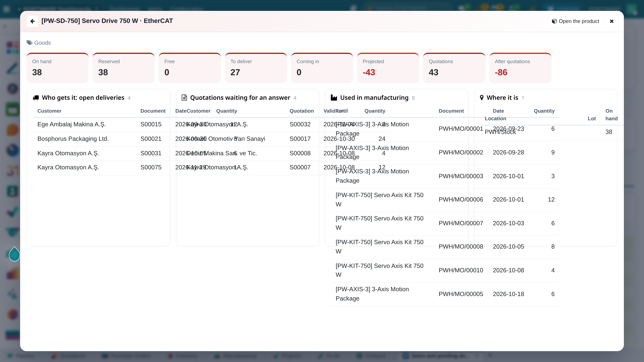The image size is (644, 362).
Task: Click the factory icon beside Used in manufacturing
Action: click(x=334, y=98)
